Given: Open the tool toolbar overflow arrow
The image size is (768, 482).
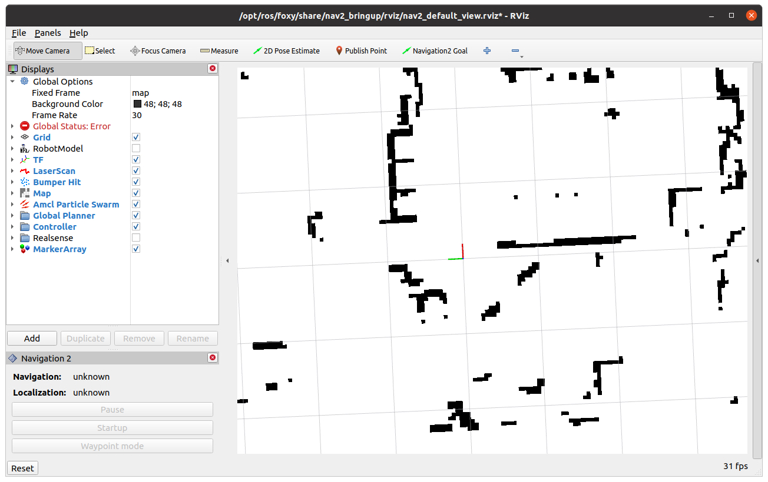Looking at the screenshot, I should (x=522, y=57).
